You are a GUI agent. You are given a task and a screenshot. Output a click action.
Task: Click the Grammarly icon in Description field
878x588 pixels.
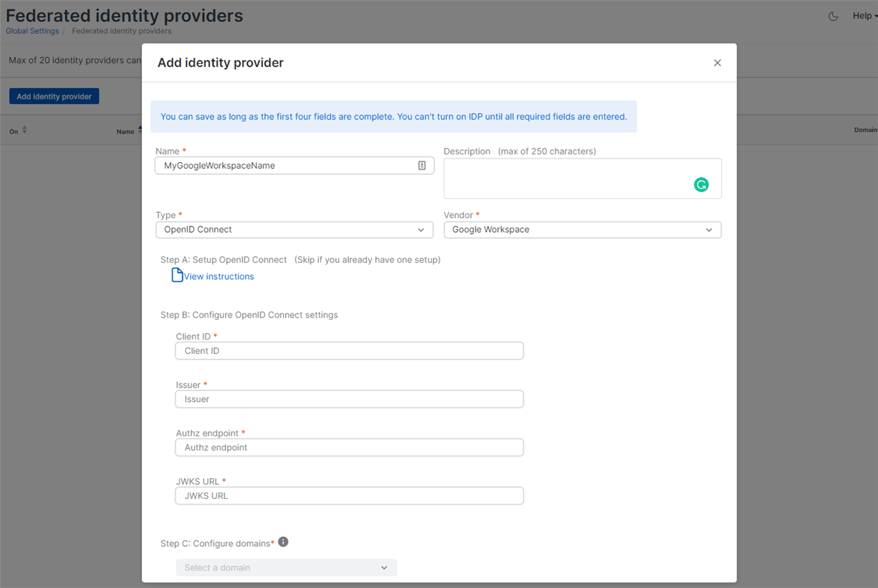(701, 185)
